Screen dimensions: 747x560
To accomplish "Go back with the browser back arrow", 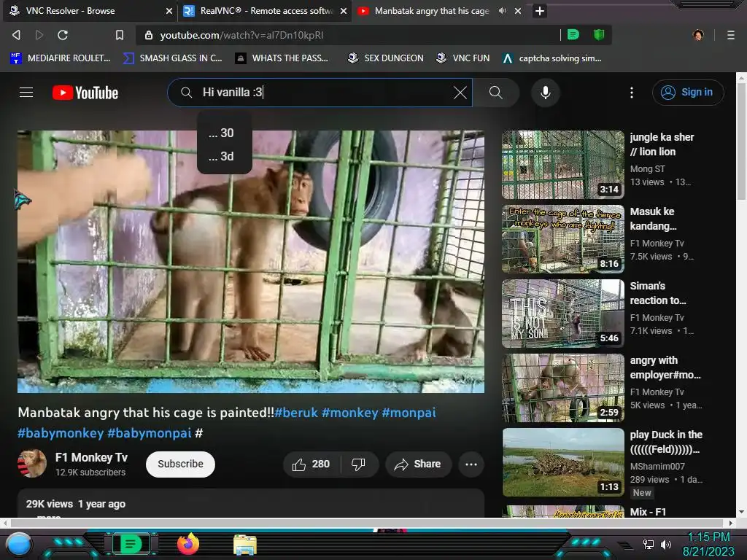I will click(16, 35).
